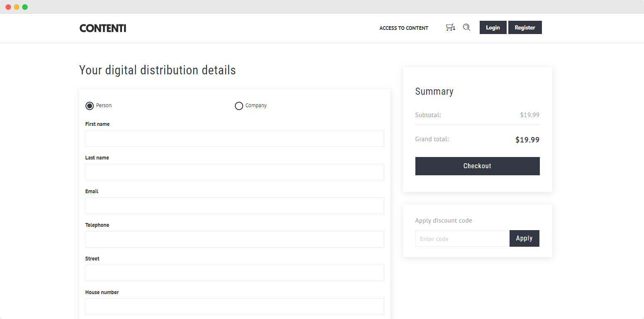Image resolution: width=644 pixels, height=319 pixels.
Task: Open the ACCESS TO CONTENT menu
Action: [x=404, y=28]
